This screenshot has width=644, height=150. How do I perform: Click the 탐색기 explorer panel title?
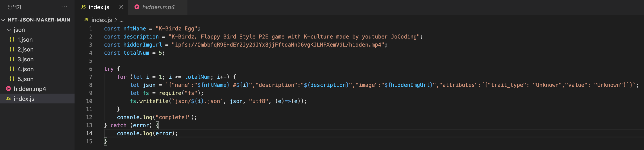[x=15, y=7]
